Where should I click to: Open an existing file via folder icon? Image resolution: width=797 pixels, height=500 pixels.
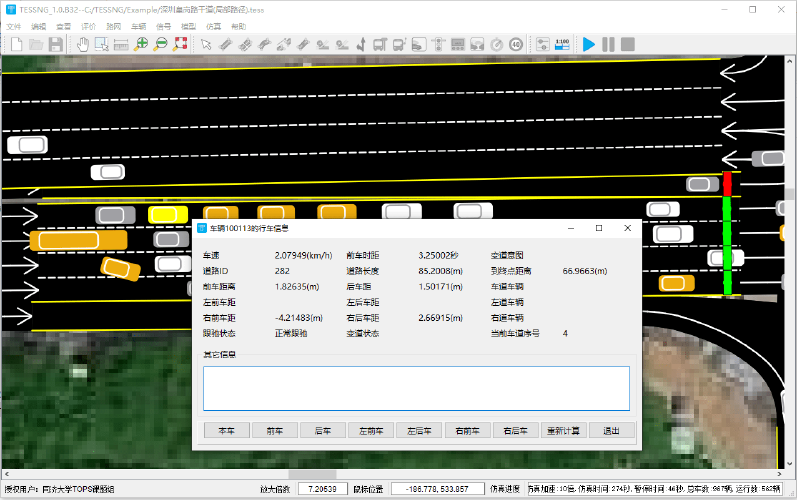click(36, 45)
